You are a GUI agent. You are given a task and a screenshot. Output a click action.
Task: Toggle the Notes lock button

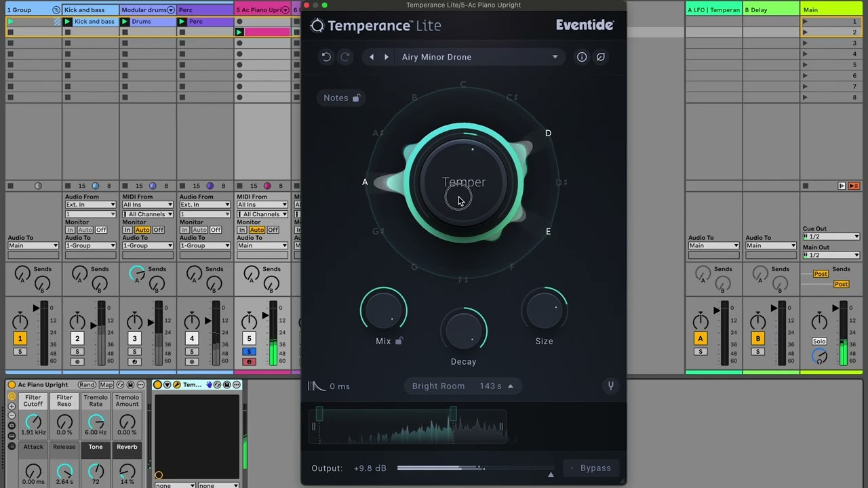[342, 98]
